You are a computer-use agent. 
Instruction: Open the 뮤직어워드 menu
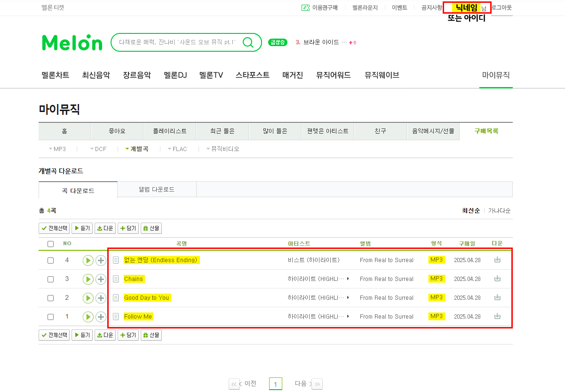point(334,75)
